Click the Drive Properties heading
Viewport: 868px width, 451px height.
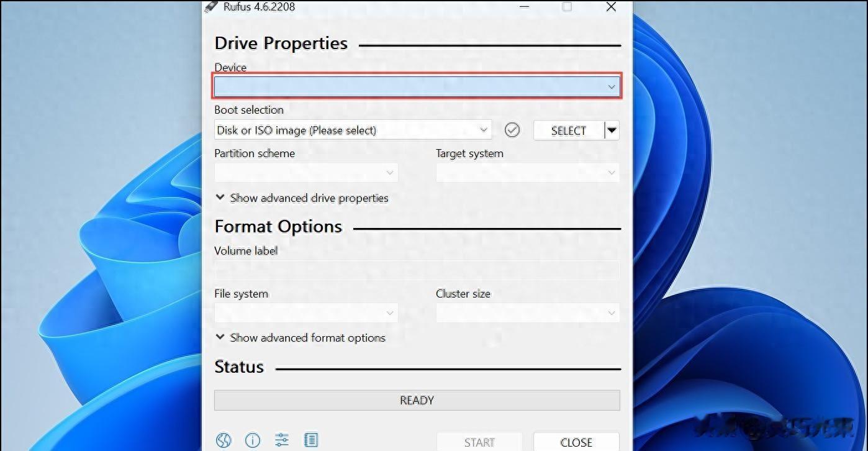[281, 43]
